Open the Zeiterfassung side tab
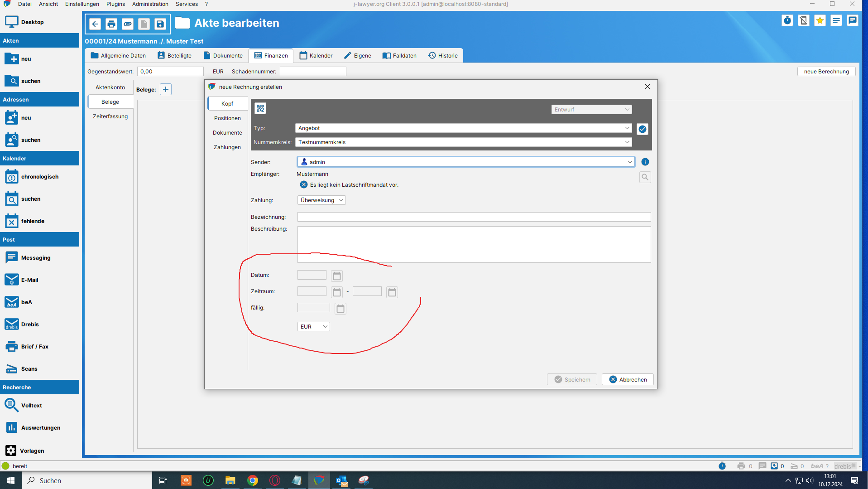Screen dimensions: 868x489 coord(110,116)
